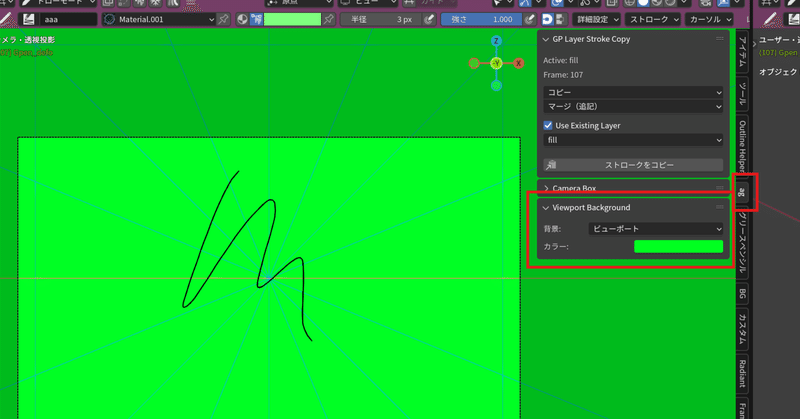
Task: Click the Active: fill label
Action: (x=561, y=60)
